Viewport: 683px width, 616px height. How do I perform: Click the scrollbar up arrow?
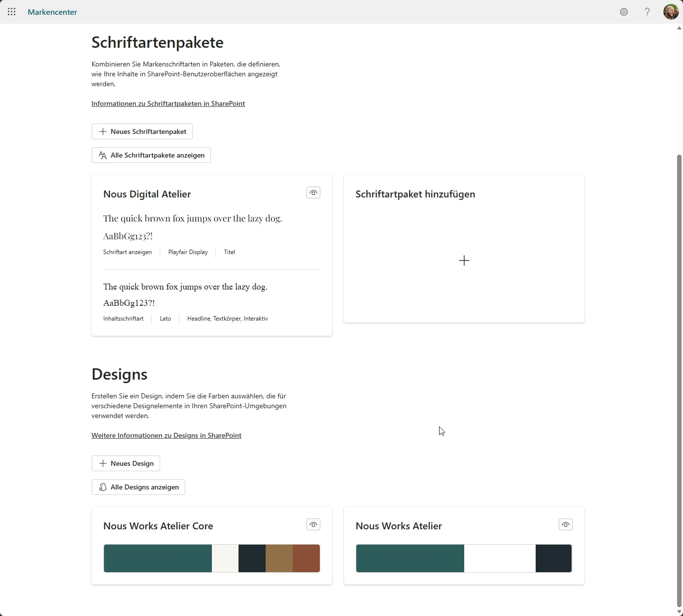[x=679, y=28]
